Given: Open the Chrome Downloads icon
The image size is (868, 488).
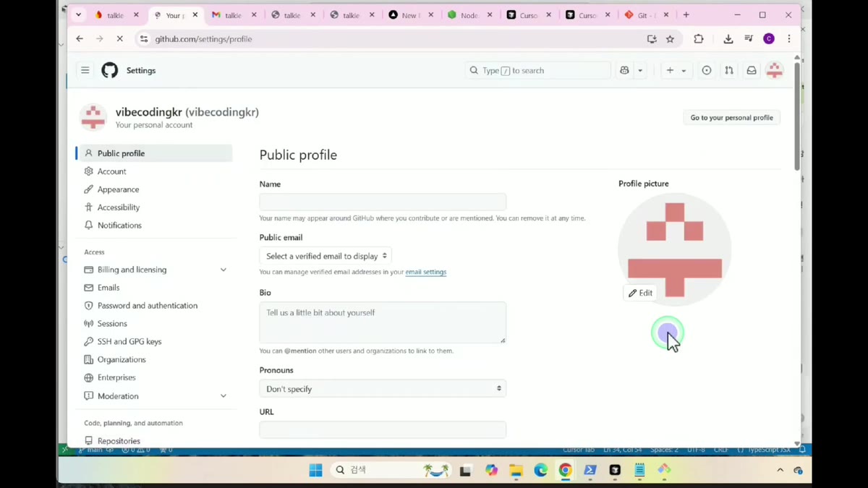Looking at the screenshot, I should [728, 39].
